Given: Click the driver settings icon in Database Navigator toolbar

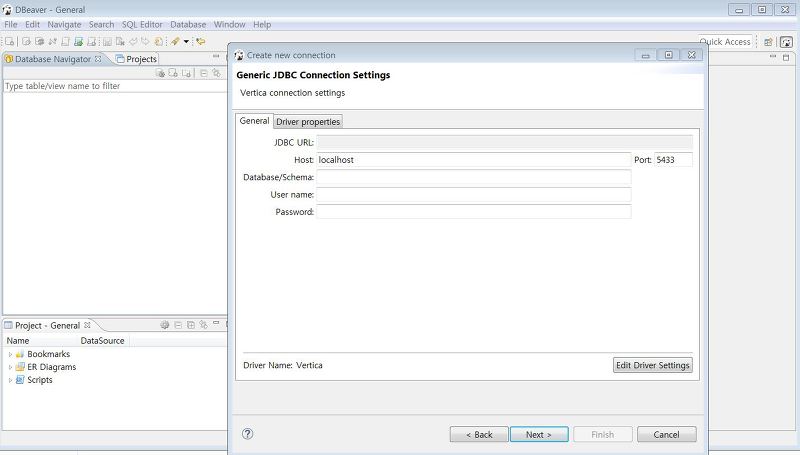Looking at the screenshot, I should (x=160, y=73).
